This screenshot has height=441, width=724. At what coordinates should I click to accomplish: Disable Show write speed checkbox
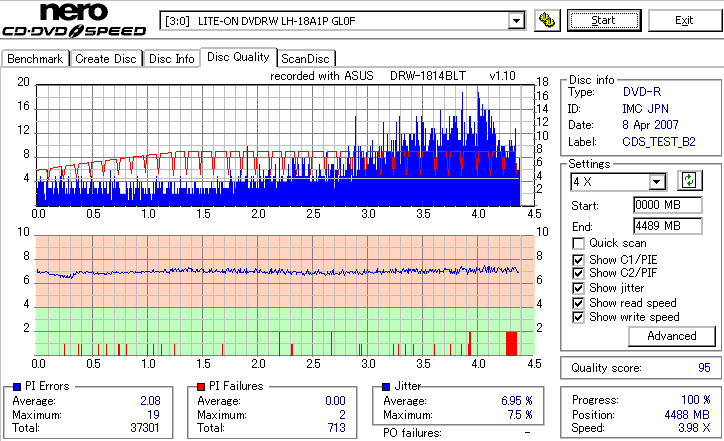point(578,317)
